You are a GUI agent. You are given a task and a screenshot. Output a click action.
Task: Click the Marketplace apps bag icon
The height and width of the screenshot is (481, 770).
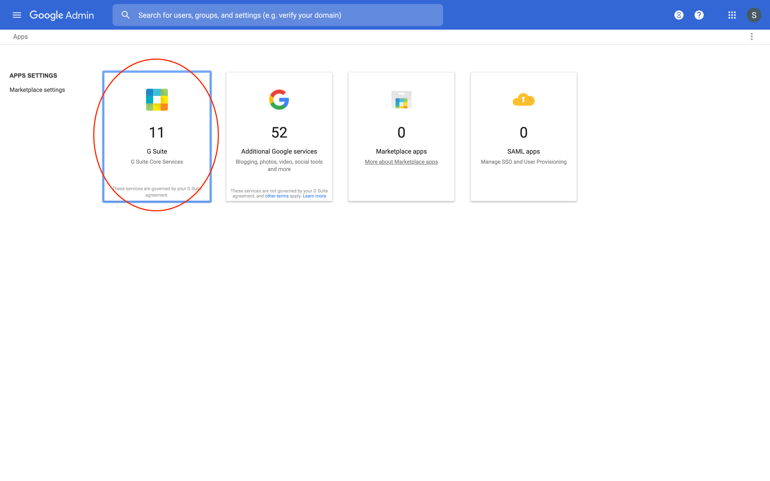401,100
